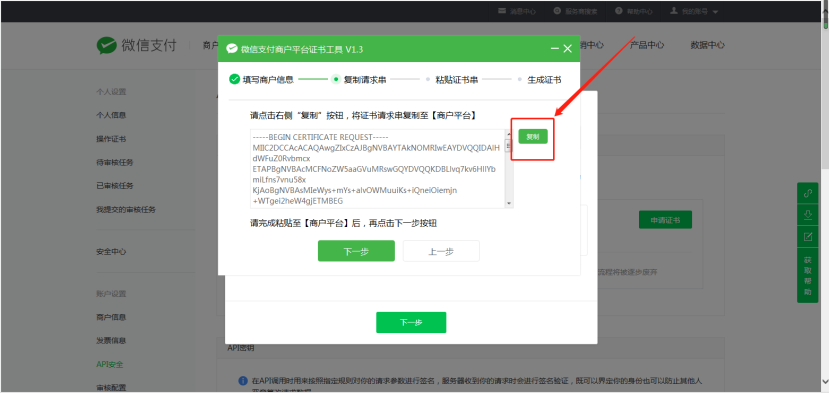
Task: Click the WeChat icon in the tool title bar
Action: coord(232,49)
